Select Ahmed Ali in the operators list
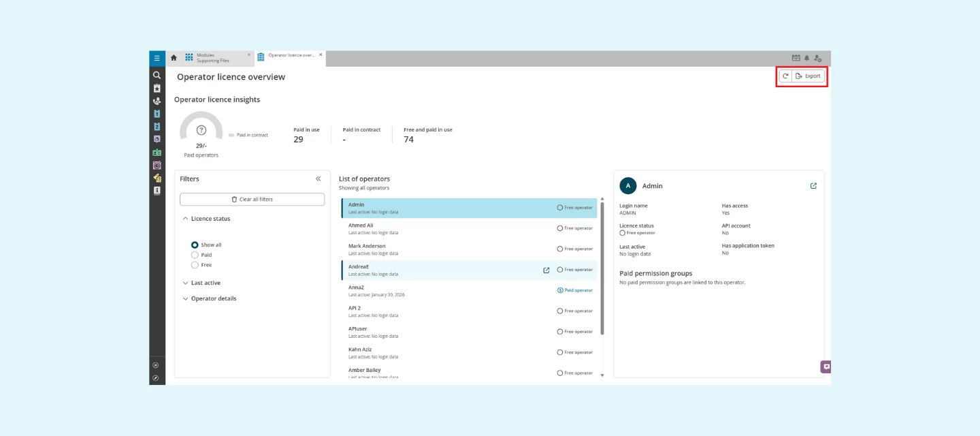 [469, 228]
